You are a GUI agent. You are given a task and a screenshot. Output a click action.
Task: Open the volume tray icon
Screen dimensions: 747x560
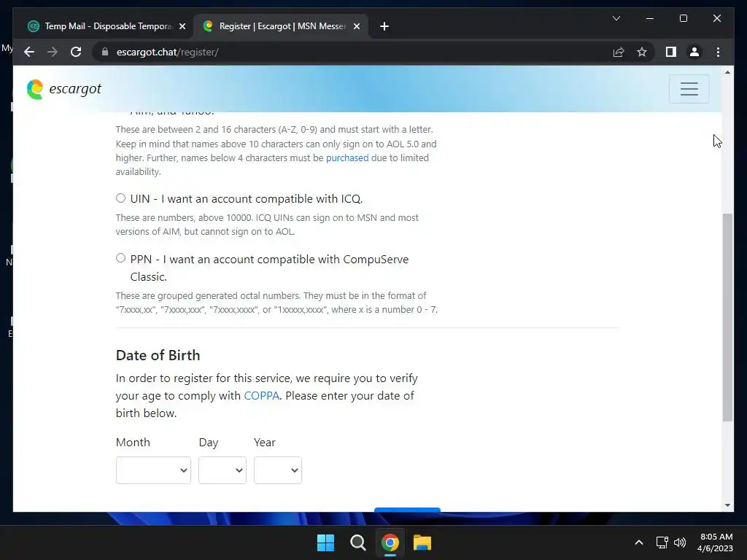coord(680,542)
